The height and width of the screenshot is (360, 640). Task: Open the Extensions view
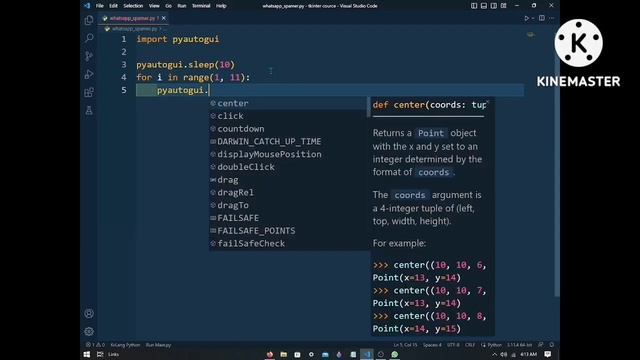(89, 92)
